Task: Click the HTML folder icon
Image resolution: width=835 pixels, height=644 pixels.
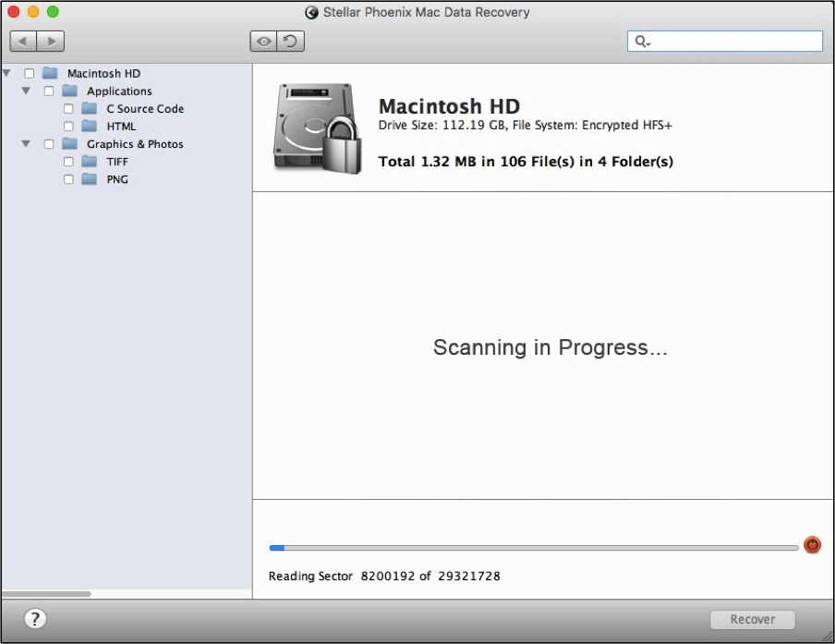Action: [x=90, y=127]
